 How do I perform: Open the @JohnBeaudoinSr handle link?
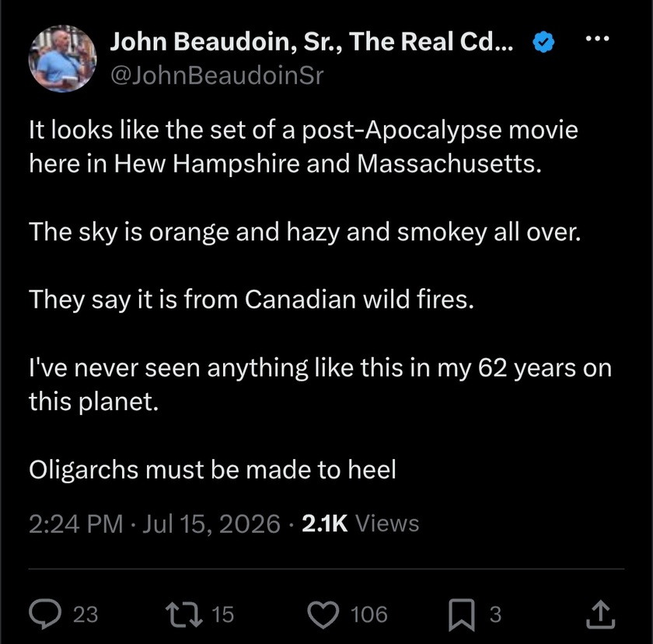[x=217, y=76]
